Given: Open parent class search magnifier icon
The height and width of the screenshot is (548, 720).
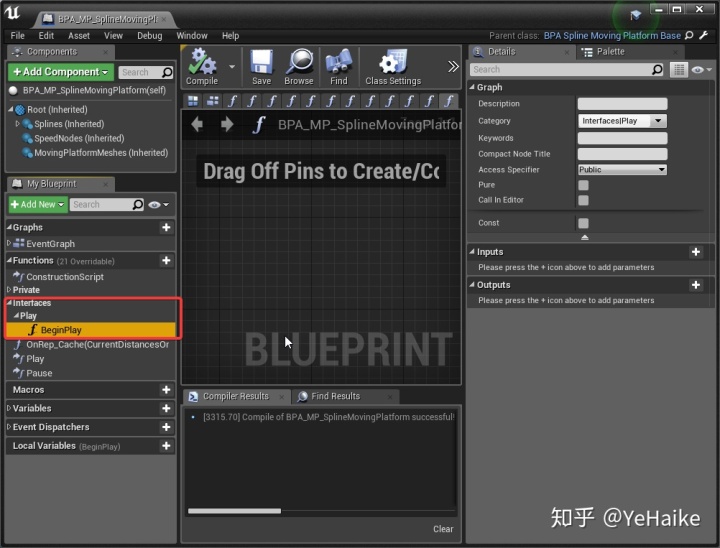Looking at the screenshot, I should tap(689, 35).
